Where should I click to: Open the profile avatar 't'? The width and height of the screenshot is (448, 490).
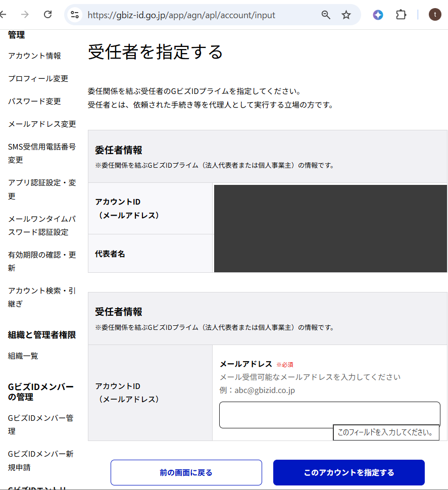coord(435,15)
